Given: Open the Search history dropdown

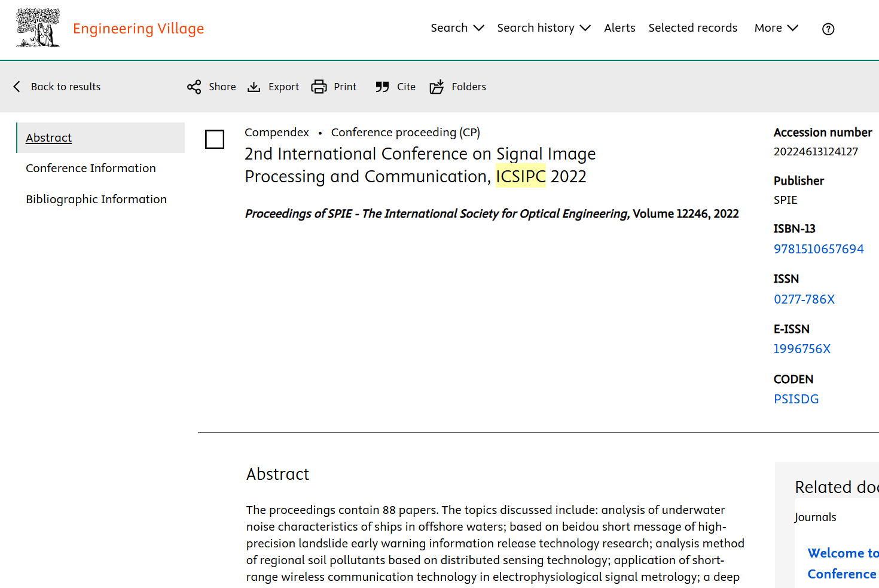Looking at the screenshot, I should [544, 28].
